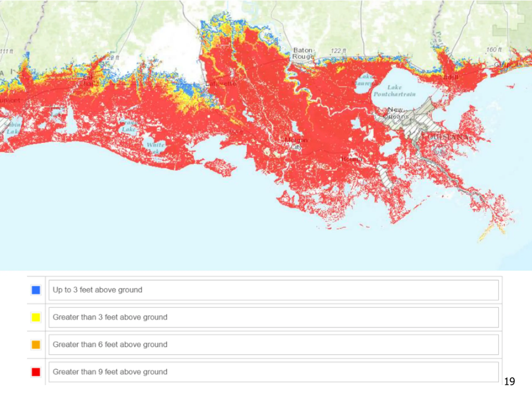This screenshot has height=399, width=532.
Task: Click the Lafayette city label
Action: pos(220,84)
